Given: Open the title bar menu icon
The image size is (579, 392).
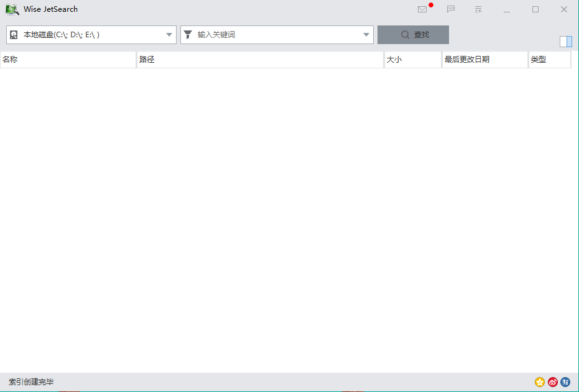Looking at the screenshot, I should pyautogui.click(x=478, y=9).
